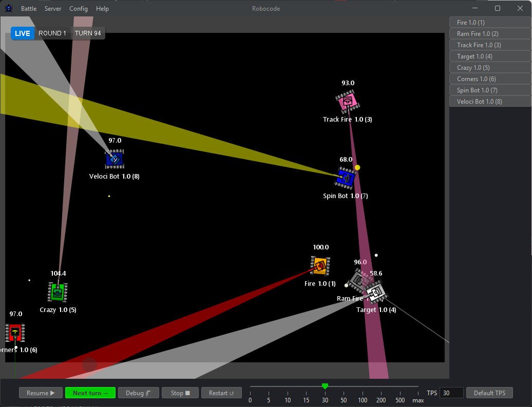Click Track Fire 1.0 (3) arena label
Image resolution: width=532 pixels, height=407 pixels.
pyautogui.click(x=348, y=120)
